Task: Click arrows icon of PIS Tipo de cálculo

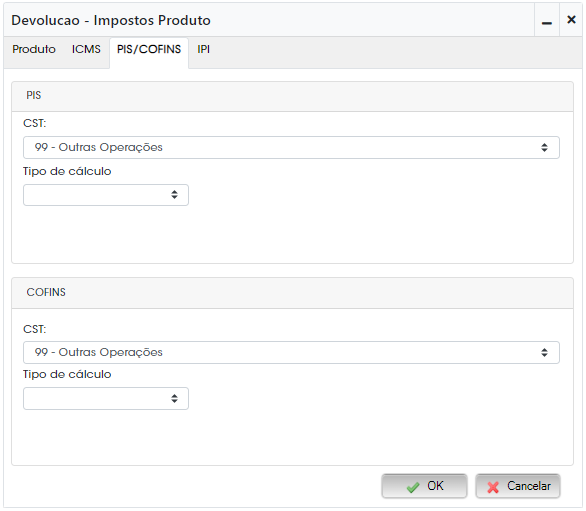Action: coord(174,195)
